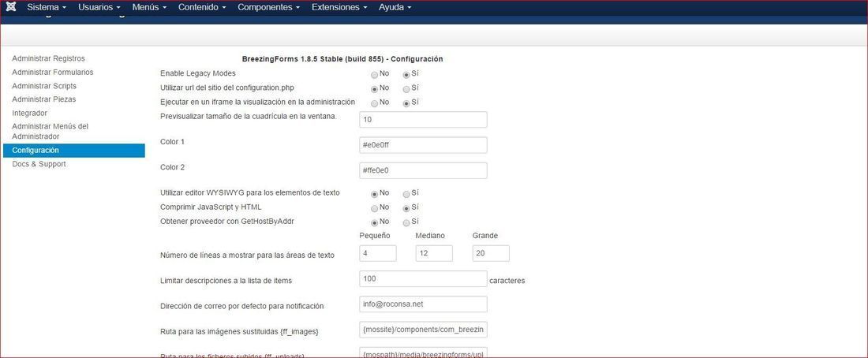Click the 'Enable Legacy Modes' label
This screenshot has width=868, height=358.
tap(197, 73)
